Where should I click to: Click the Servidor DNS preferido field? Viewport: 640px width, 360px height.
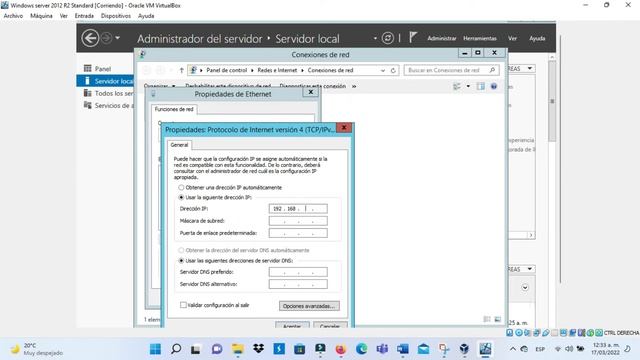click(x=298, y=272)
